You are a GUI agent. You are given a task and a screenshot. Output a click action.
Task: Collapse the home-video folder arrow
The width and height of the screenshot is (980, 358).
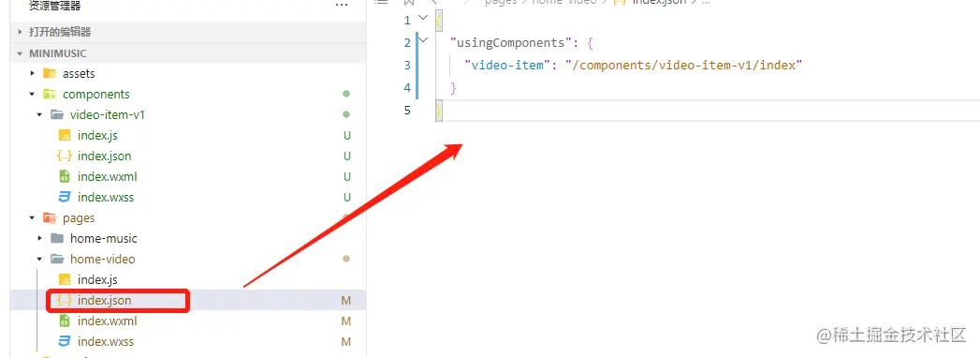pyautogui.click(x=40, y=259)
